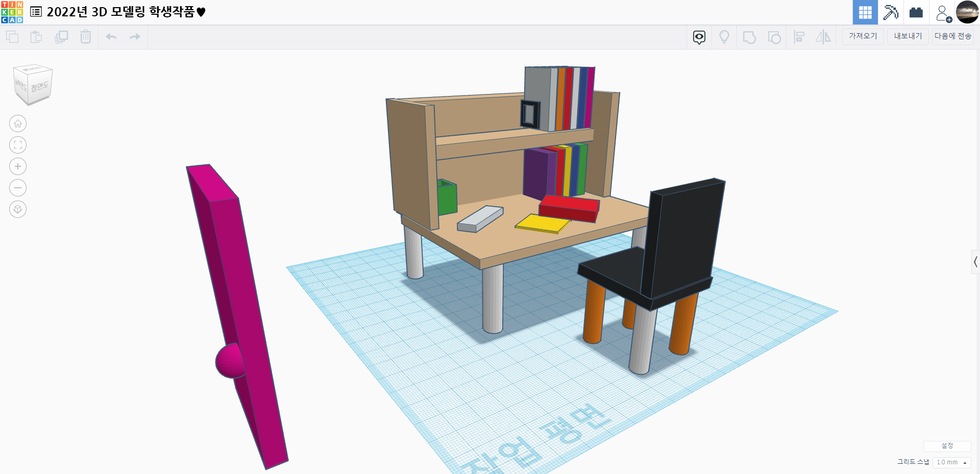Click the Mirror flip tool icon
This screenshot has height=474, width=980.
pos(823,37)
